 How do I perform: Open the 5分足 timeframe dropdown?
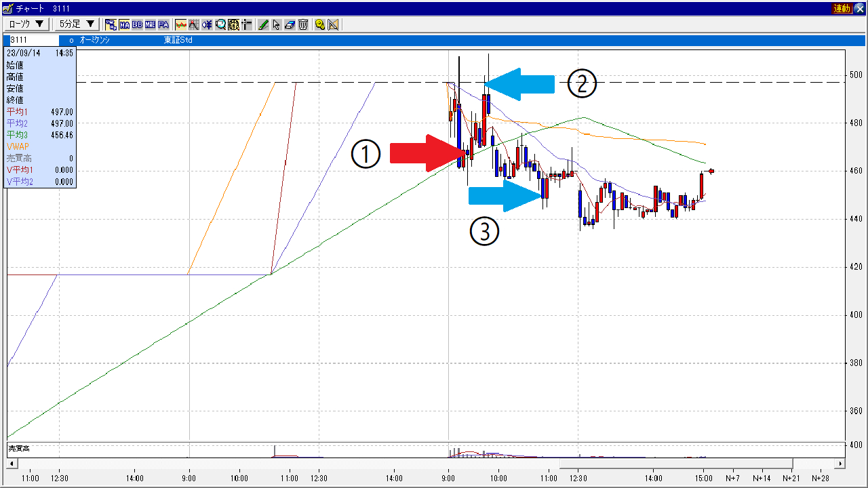click(76, 24)
